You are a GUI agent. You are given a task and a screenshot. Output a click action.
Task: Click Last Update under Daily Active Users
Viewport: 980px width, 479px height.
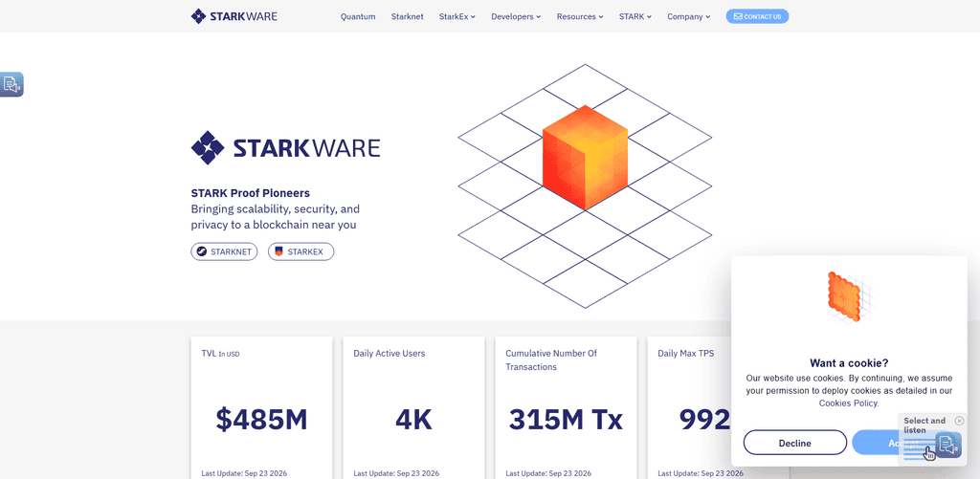[x=396, y=472]
